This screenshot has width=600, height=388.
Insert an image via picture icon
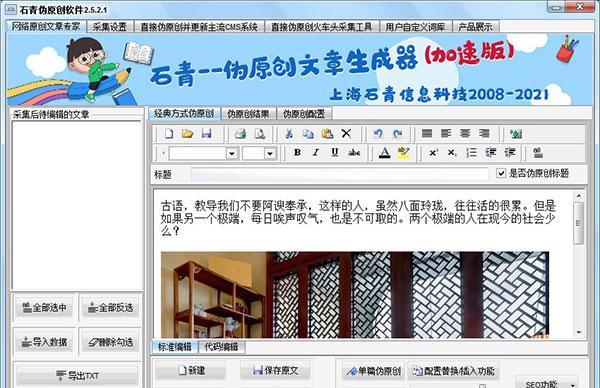[516, 134]
